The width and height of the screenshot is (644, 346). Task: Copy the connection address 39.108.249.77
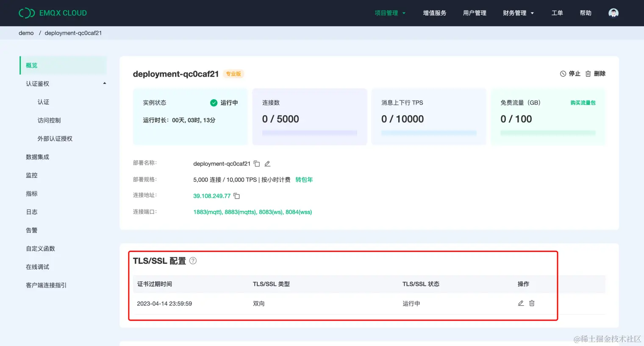click(236, 196)
